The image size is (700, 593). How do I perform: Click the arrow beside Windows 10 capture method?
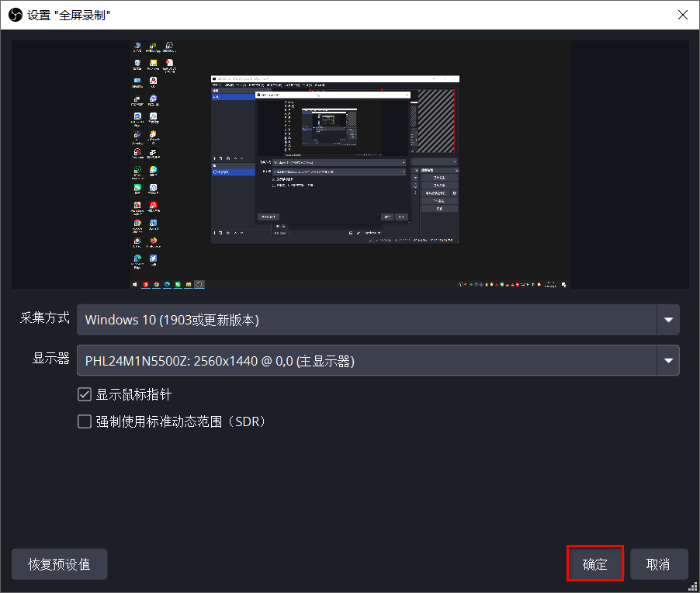pyautogui.click(x=667, y=319)
